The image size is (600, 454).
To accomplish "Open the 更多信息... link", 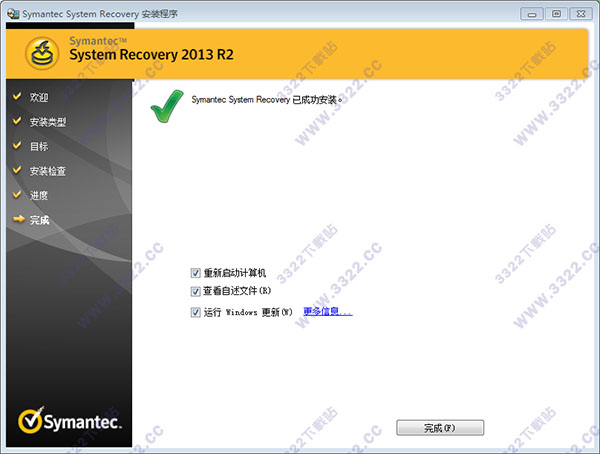I will pyautogui.click(x=328, y=312).
